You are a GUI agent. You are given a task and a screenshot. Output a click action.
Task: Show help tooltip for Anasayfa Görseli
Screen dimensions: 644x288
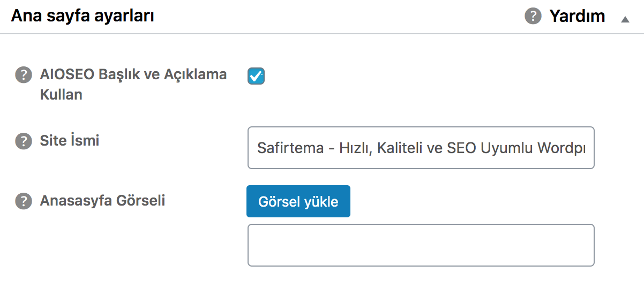click(23, 201)
